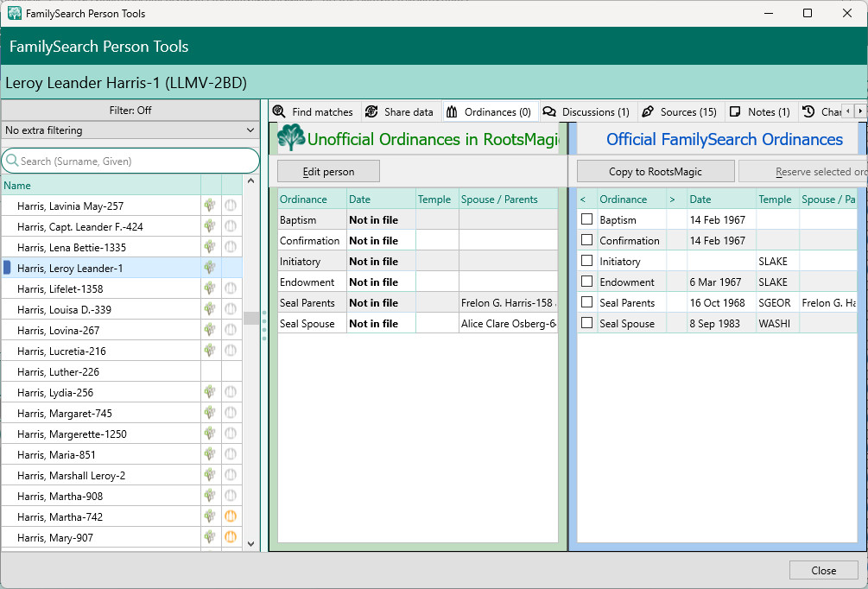The image size is (868, 589).
Task: Click the Filter: Off button
Action: (130, 111)
